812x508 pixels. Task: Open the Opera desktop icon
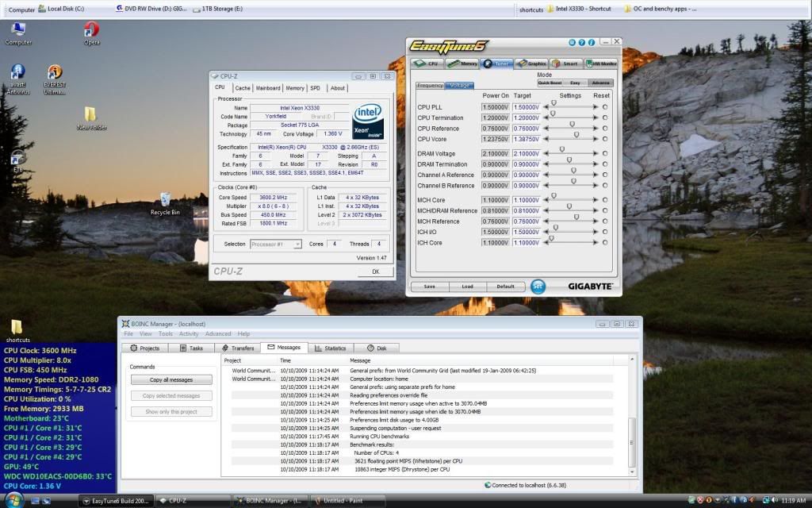click(92, 33)
